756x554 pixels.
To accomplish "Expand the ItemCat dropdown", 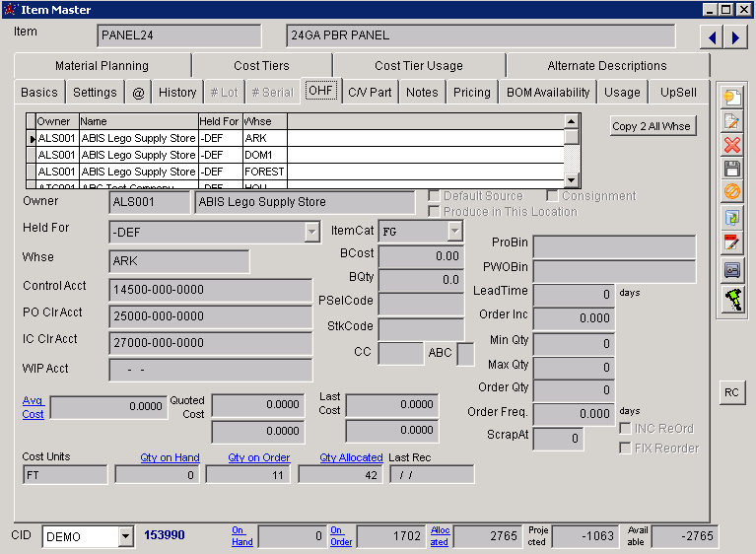I will coord(454,231).
